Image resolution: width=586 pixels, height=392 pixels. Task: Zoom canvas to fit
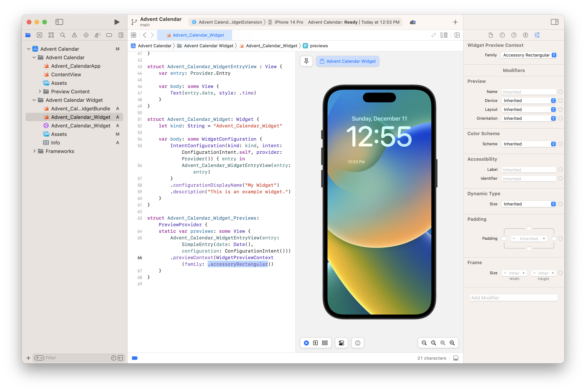(443, 343)
